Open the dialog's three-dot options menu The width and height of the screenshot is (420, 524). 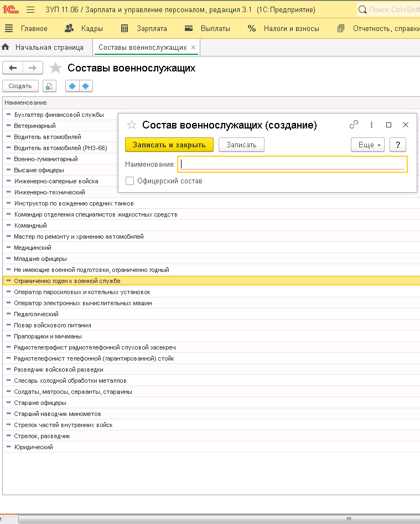pyautogui.click(x=372, y=125)
